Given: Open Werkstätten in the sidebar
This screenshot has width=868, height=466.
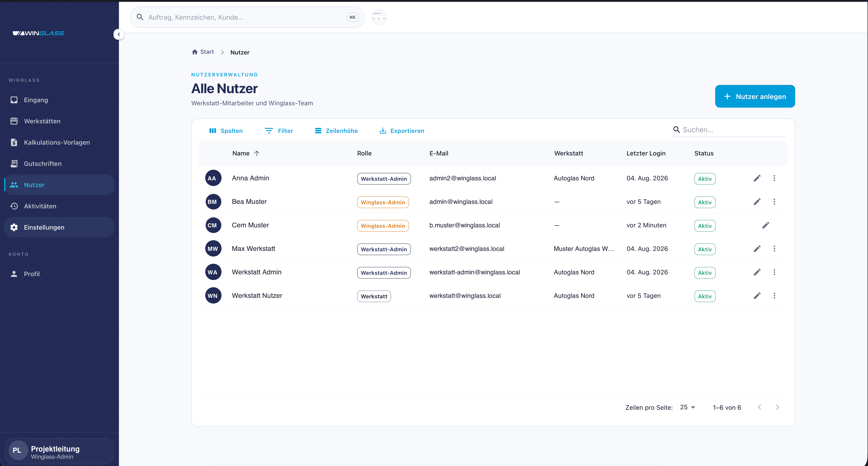Looking at the screenshot, I should pyautogui.click(x=59, y=121).
